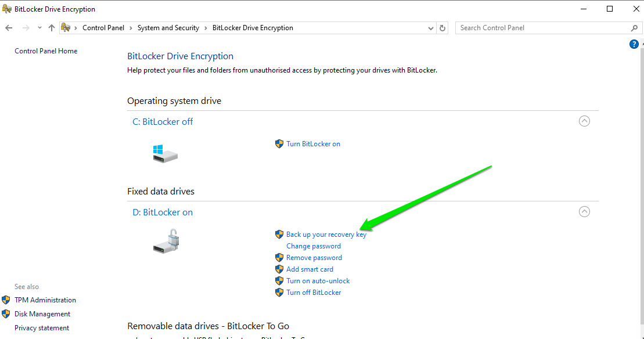
Task: Open Turn on auto-unlock link
Action: tap(318, 281)
